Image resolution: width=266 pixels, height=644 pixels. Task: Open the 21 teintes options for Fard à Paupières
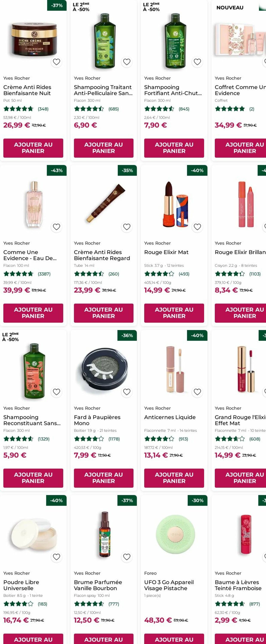(x=107, y=430)
